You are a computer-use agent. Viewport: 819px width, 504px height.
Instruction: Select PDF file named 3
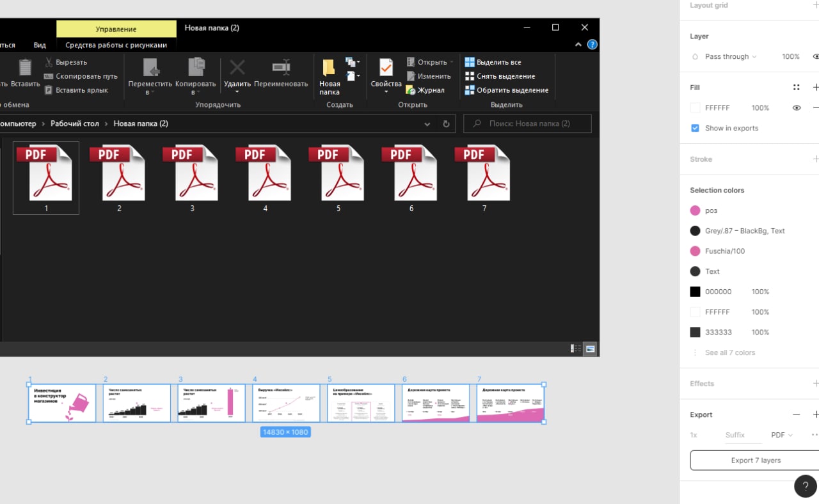coord(192,178)
